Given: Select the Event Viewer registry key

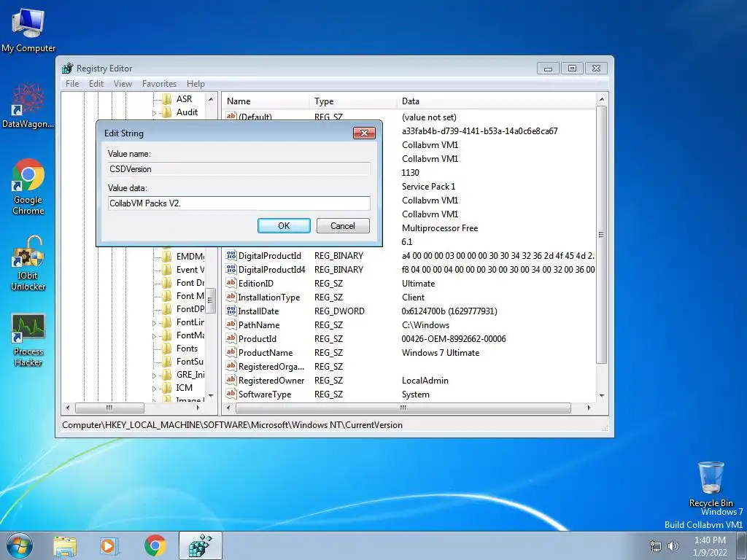Looking at the screenshot, I should click(190, 270).
